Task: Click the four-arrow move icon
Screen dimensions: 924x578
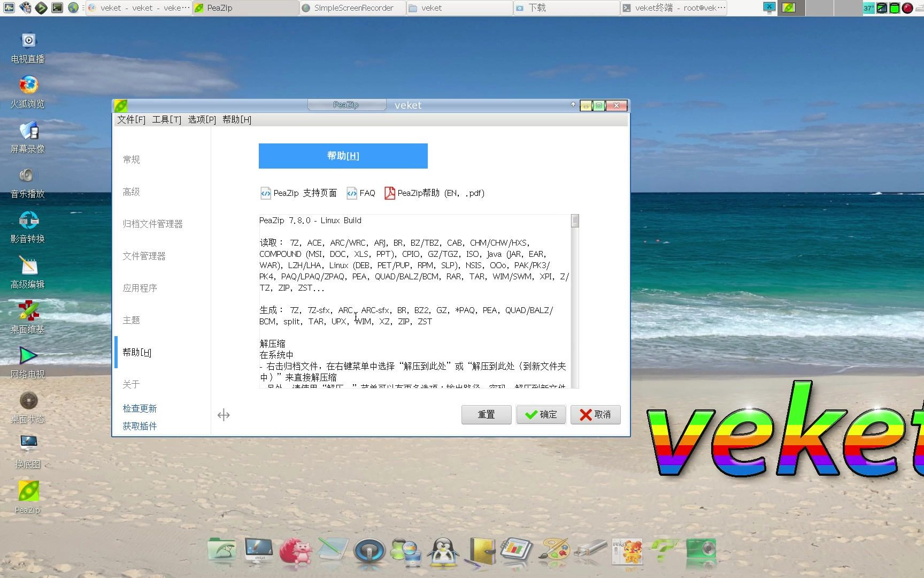Action: (224, 415)
